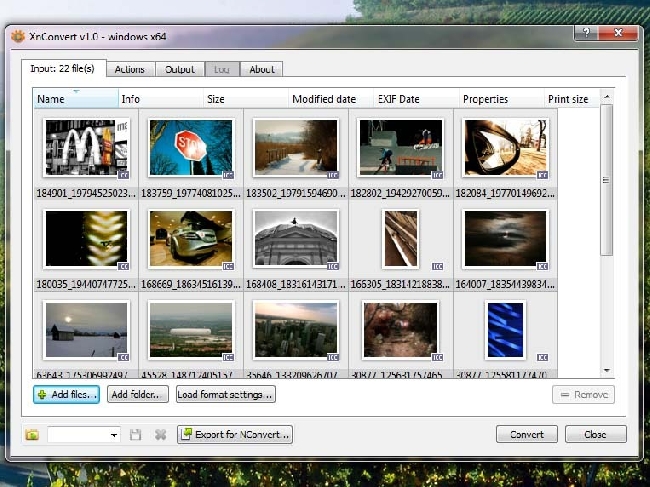
Task: Click the XnConvert app icon in title bar
Action: point(17,36)
